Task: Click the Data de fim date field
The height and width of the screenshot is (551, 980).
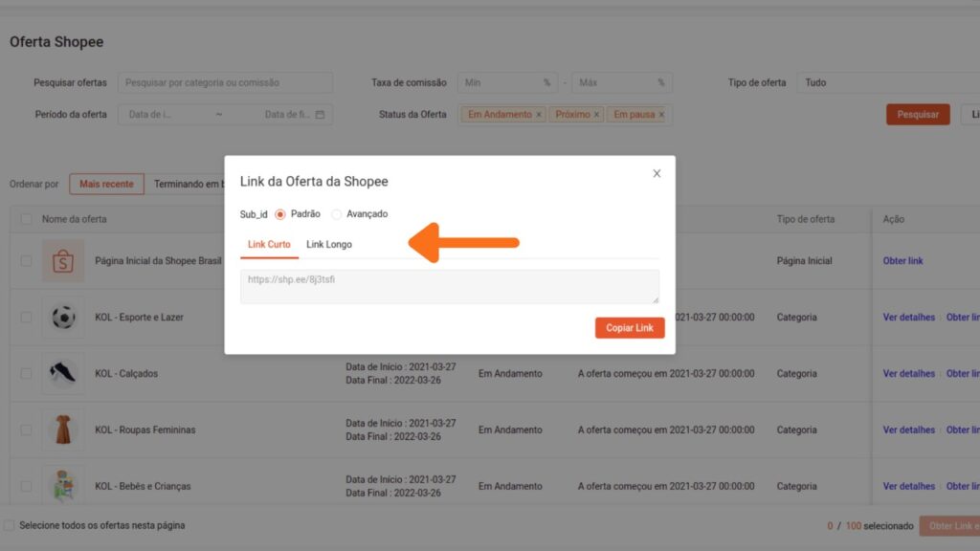Action: coord(287,115)
